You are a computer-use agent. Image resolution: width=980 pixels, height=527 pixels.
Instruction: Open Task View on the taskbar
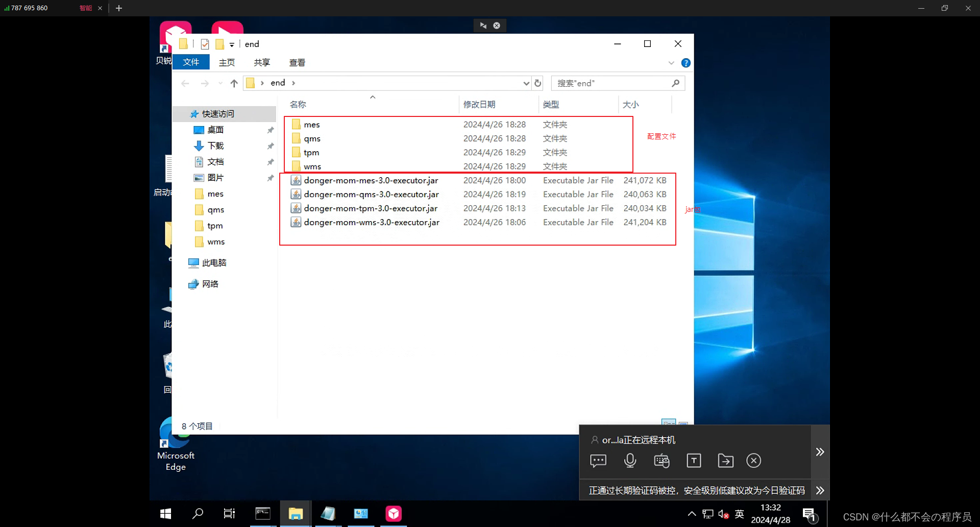point(229,514)
